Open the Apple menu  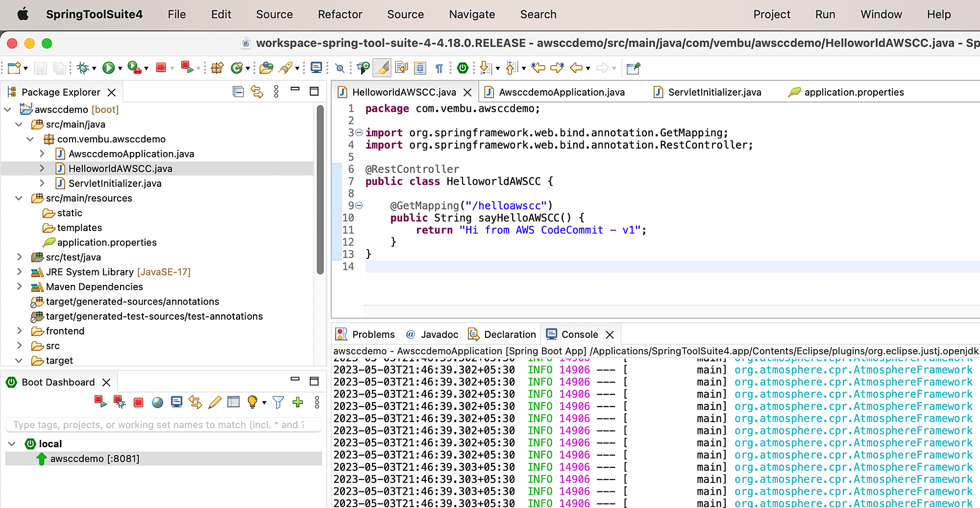click(x=23, y=14)
